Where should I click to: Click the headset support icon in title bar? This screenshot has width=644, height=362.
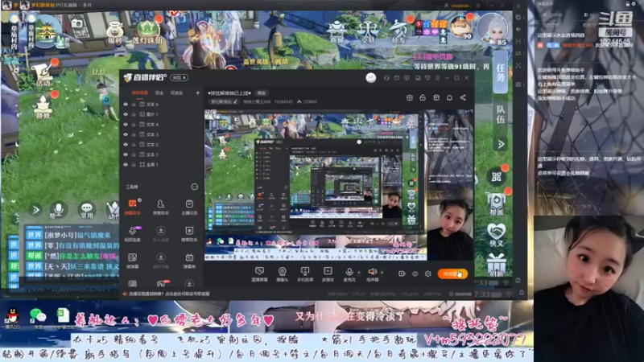(x=386, y=77)
